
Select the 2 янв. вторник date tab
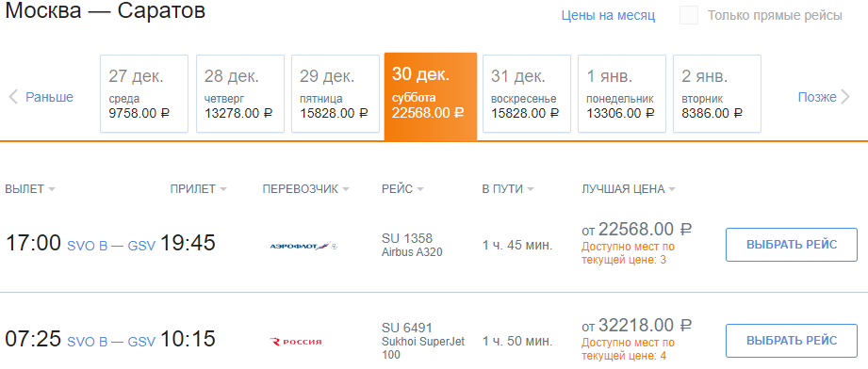(717, 93)
